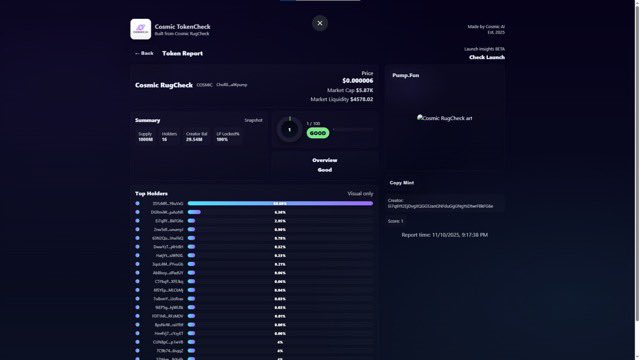The image size is (640, 360).
Task: Click the Supply stat card
Action: [x=145, y=137]
